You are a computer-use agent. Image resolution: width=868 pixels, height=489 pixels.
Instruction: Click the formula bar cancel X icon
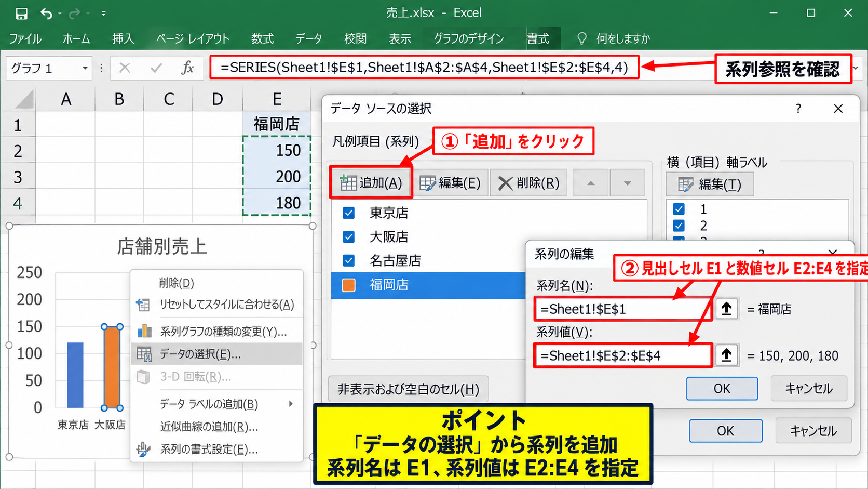(x=125, y=68)
